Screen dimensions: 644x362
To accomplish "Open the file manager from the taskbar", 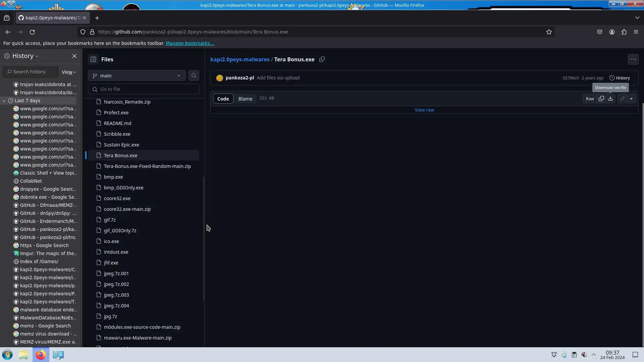I will (x=23, y=355).
